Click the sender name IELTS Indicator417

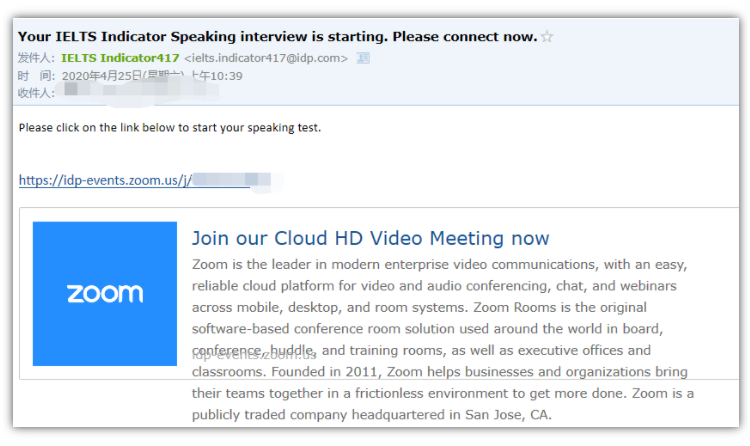120,58
